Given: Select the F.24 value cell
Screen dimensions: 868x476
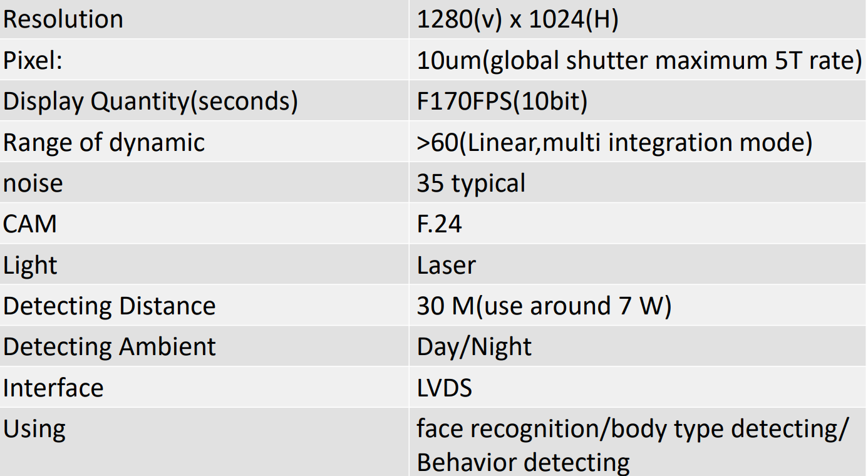Looking at the screenshot, I should 639,223.
